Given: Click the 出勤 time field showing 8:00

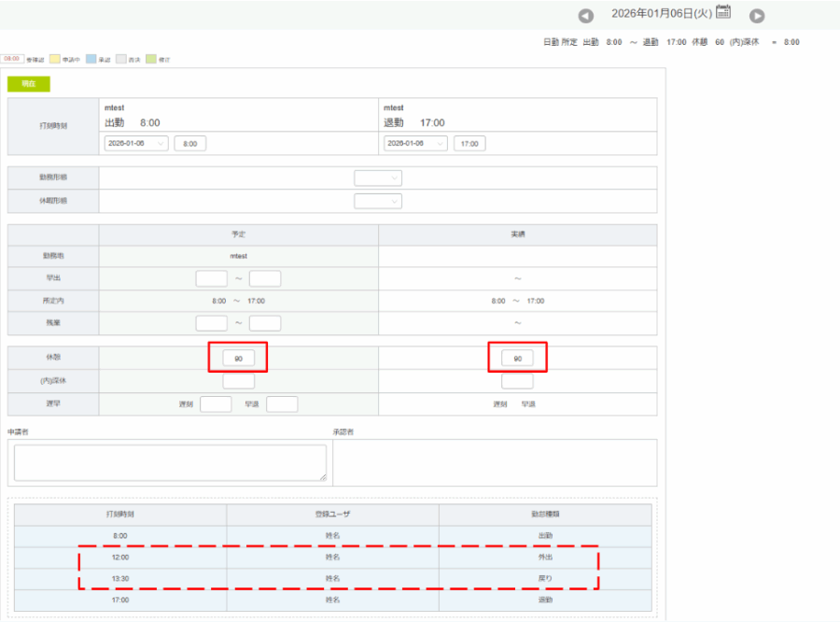Looking at the screenshot, I should 190,144.
